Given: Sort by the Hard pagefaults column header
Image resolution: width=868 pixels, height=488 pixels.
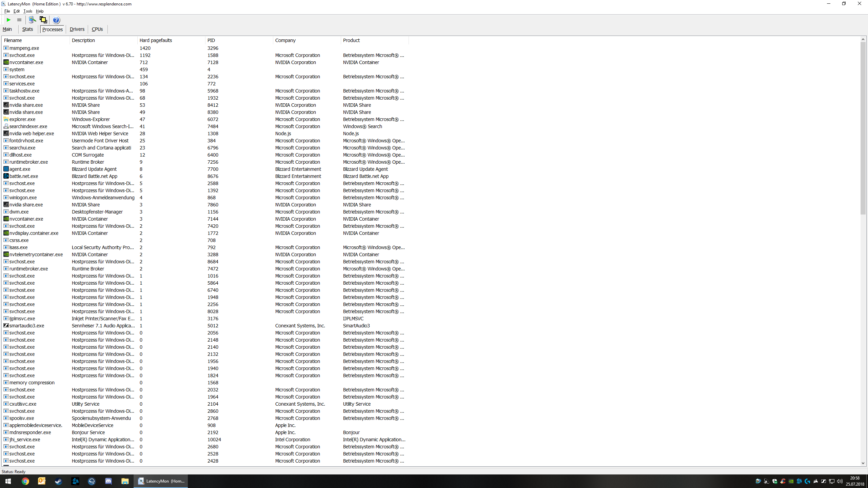Looking at the screenshot, I should click(x=156, y=40).
